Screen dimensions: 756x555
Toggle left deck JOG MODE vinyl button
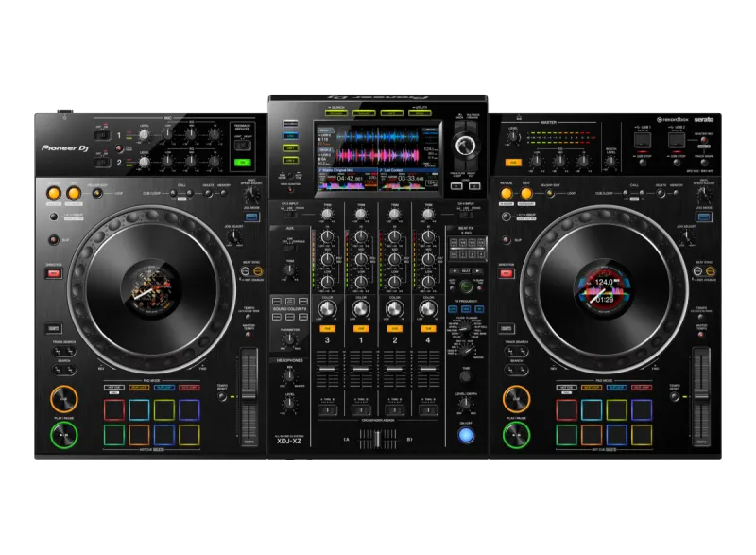coord(251,217)
